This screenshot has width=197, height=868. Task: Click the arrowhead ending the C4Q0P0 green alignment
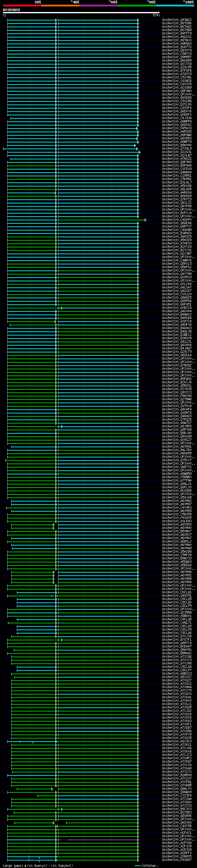[x=146, y=220]
